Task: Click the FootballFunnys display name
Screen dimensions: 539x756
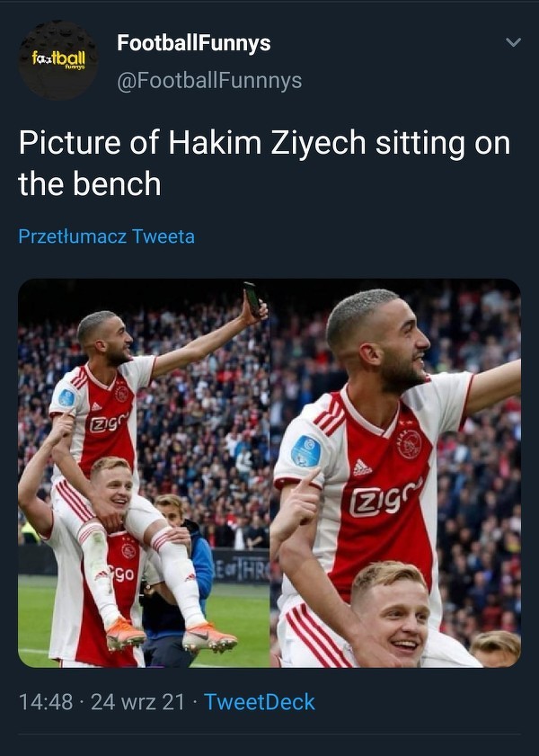Action: click(193, 42)
